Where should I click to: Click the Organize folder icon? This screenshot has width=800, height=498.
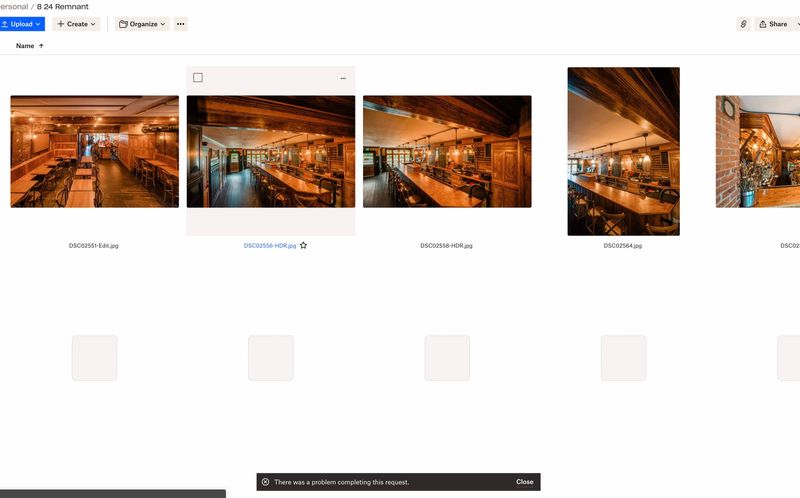pyautogui.click(x=123, y=24)
